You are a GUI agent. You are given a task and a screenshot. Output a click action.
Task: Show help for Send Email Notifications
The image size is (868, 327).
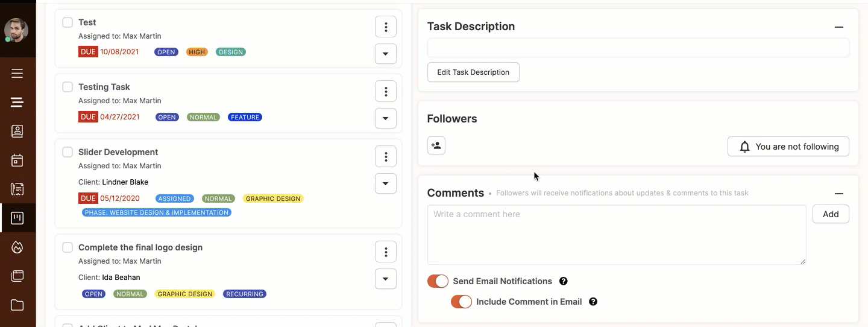[x=564, y=281]
